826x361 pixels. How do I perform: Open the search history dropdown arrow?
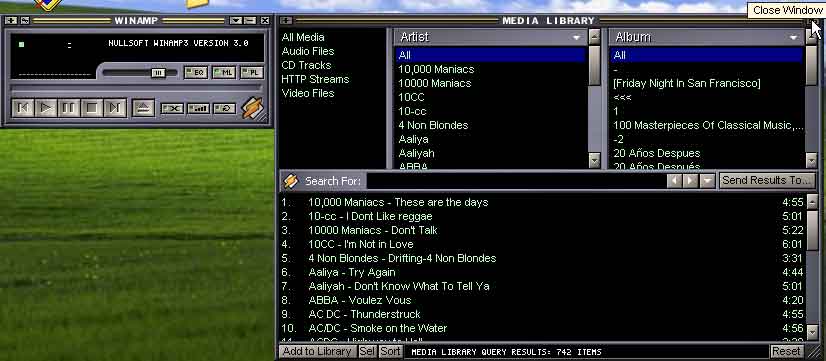(707, 181)
